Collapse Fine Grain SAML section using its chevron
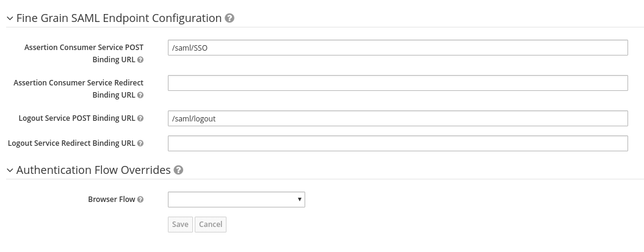 (x=10, y=18)
